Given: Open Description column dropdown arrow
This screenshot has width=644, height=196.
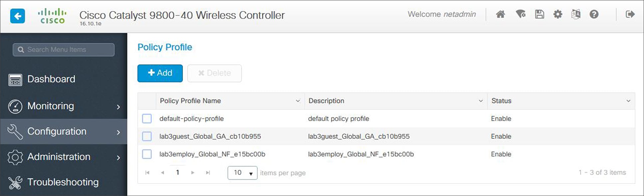Looking at the screenshot, I should point(481,101).
